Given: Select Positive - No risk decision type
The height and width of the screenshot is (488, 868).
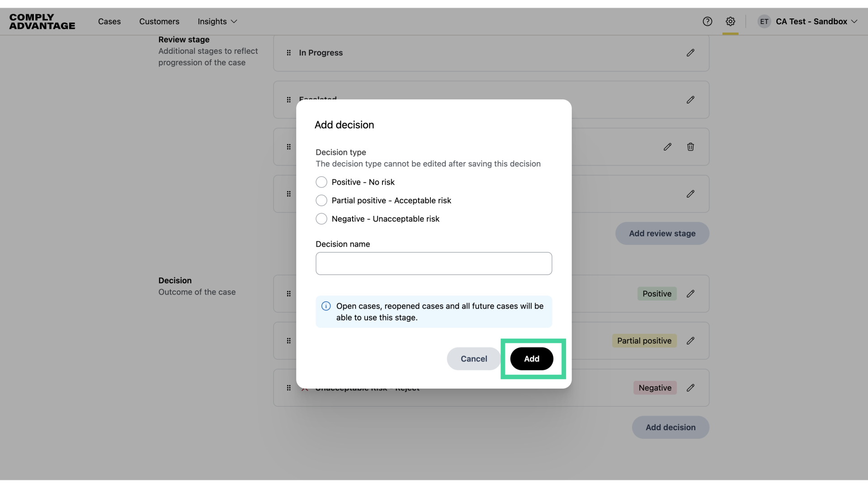Looking at the screenshot, I should (x=322, y=182).
